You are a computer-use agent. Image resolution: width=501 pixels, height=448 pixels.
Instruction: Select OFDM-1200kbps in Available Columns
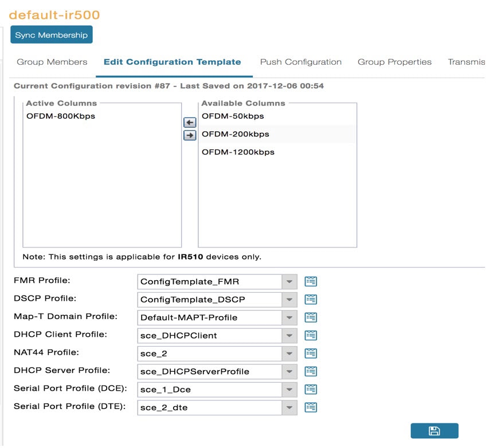[x=238, y=152]
